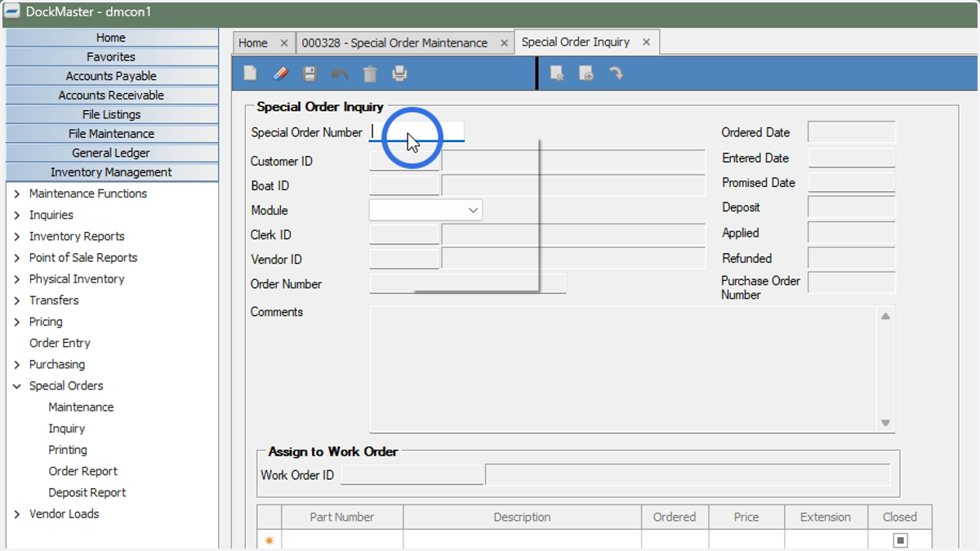Click the Description column header
980x551 pixels.
[x=523, y=517]
